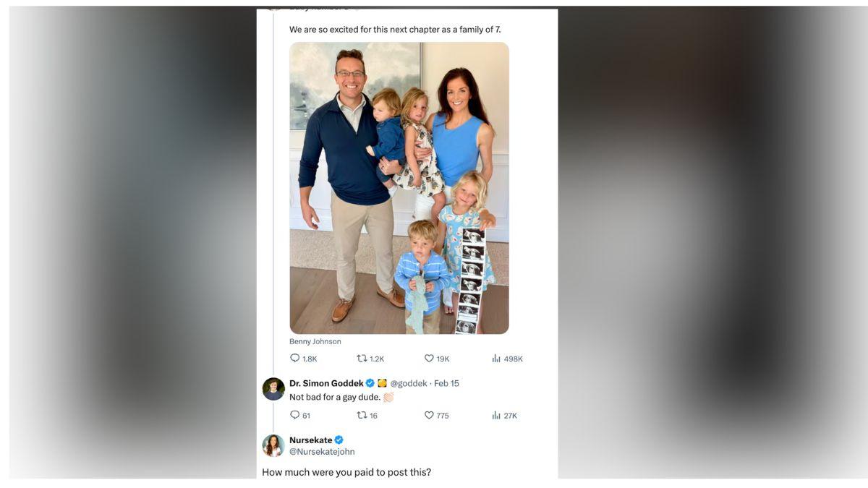Screen dimensions: 868x488
Task: Retweet Simon Goddek's reply with 16 reposts
Action: point(362,415)
